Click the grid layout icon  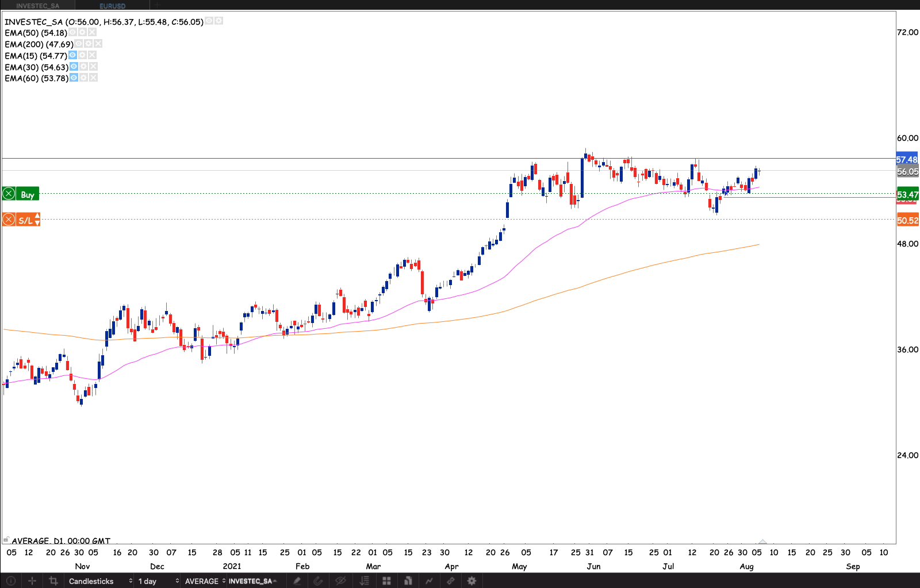click(386, 581)
